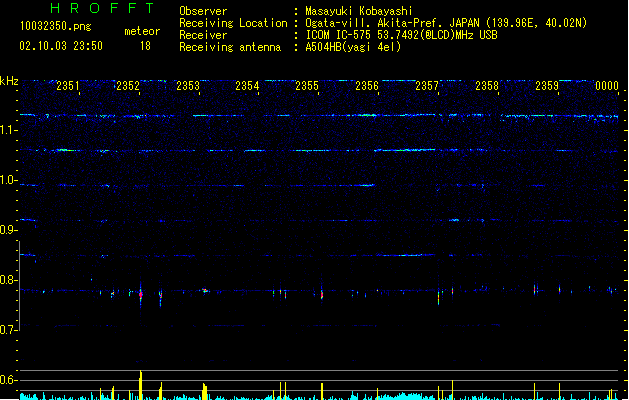Click the Receiving antenna label
The height and width of the screenshot is (400, 629).
click(230, 47)
